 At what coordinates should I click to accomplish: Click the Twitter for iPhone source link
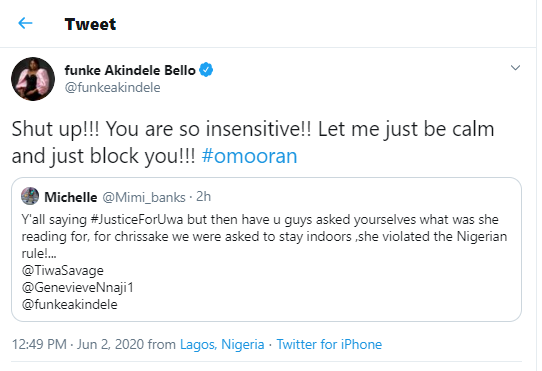point(329,344)
